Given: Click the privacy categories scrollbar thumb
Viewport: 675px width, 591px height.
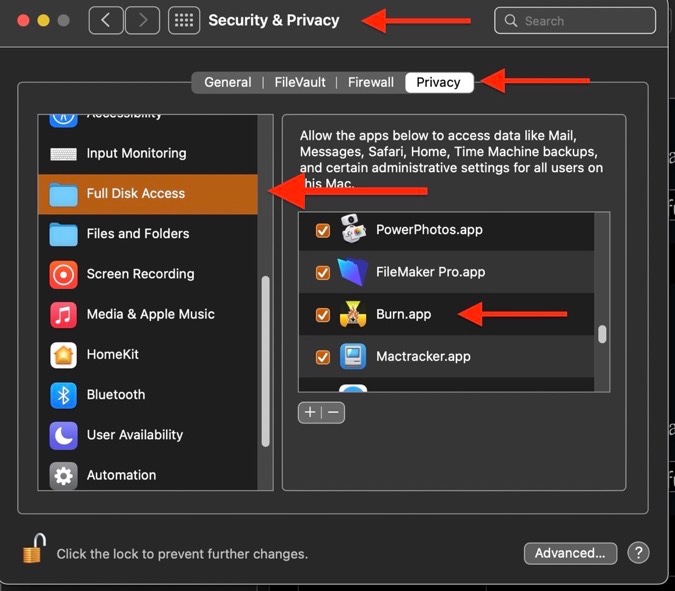Looking at the screenshot, I should [x=265, y=362].
